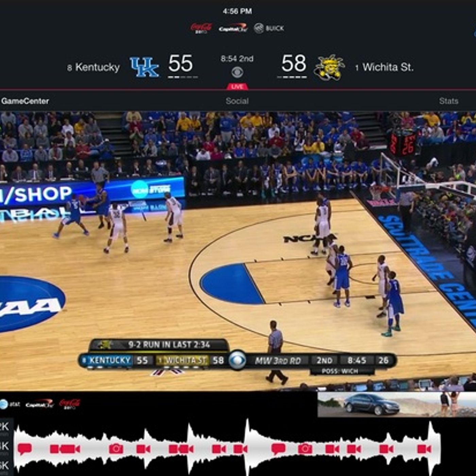Screen dimensions: 476x476
Task: Select the first photo camera marker on the timeline
Action: (x=116, y=449)
